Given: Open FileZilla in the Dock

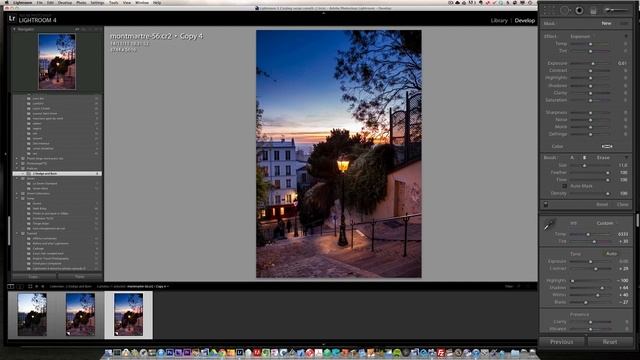Looking at the screenshot, I should (x=441, y=353).
